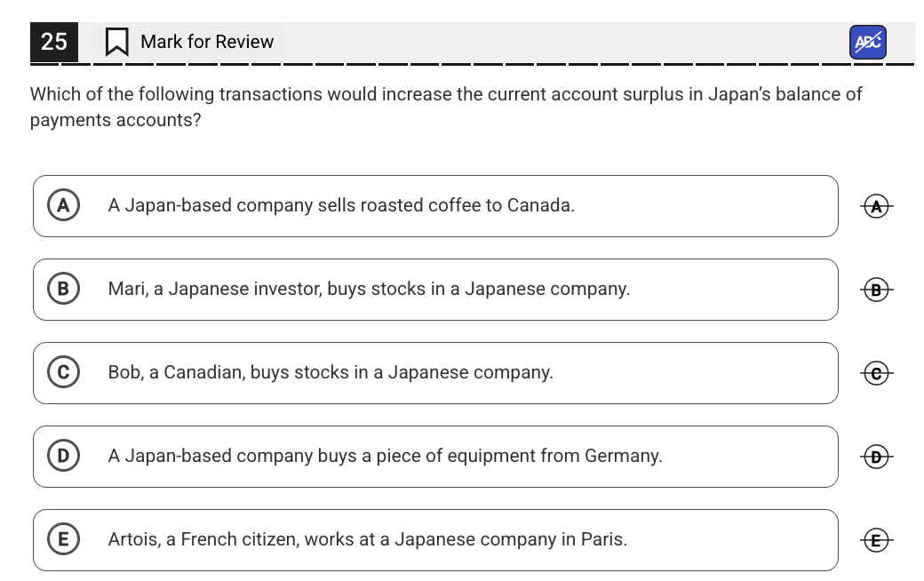Select the circled letter C option

pyautogui.click(x=63, y=372)
